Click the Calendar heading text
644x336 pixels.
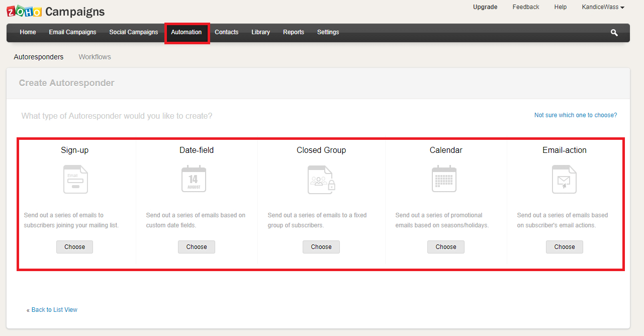446,150
